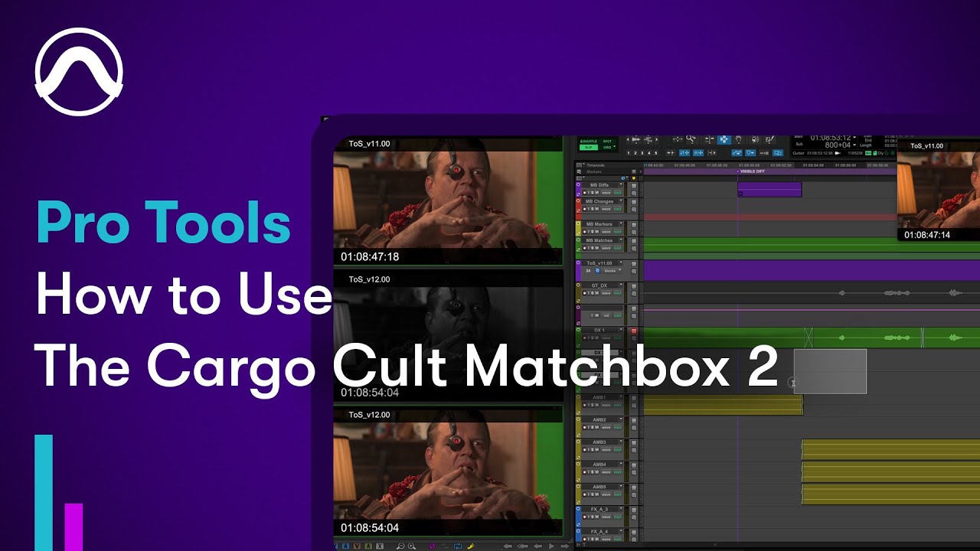The width and height of the screenshot is (980, 551).
Task: Open the Sub counter format dropdown
Action: coord(854,145)
